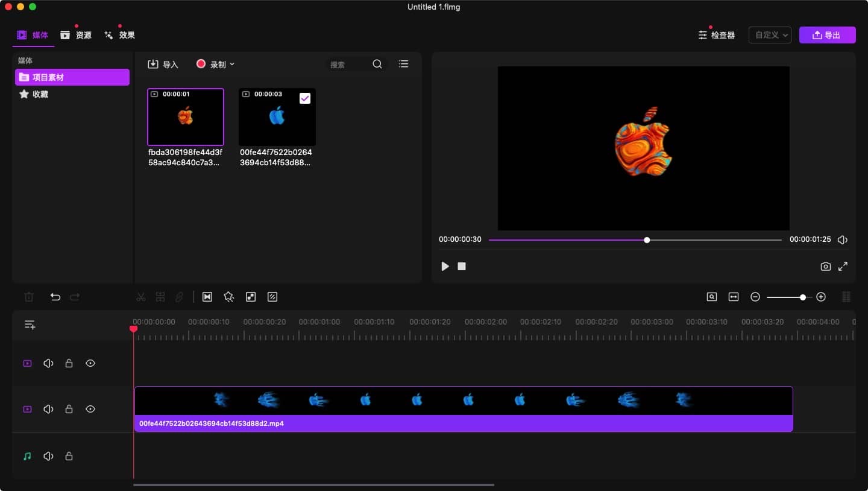Click the horizontal timeline scrollbar
Screen dimensions: 868x491
[313, 484]
